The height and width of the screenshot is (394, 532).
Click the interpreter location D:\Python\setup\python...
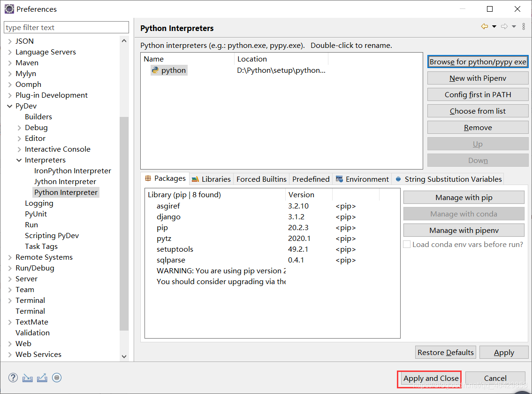281,70
